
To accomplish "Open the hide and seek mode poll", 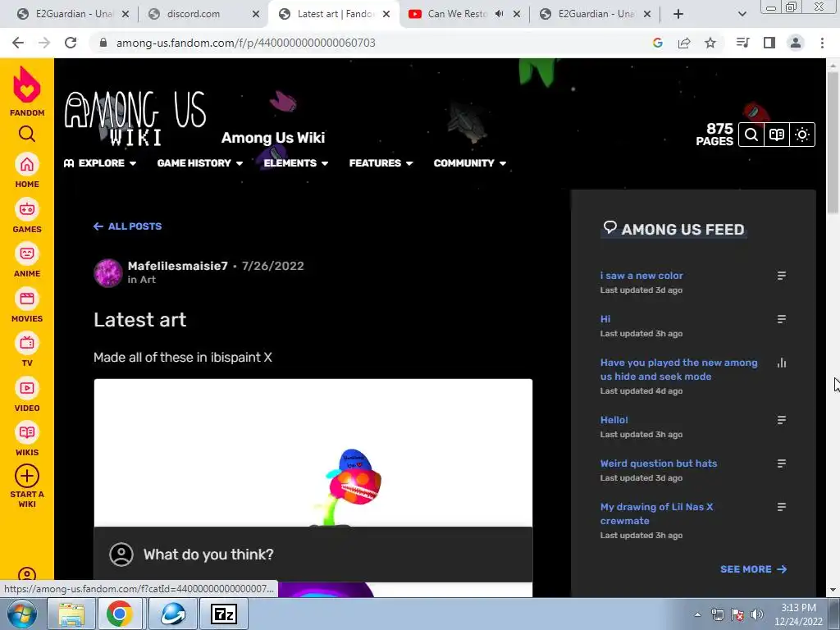I will point(678,370).
